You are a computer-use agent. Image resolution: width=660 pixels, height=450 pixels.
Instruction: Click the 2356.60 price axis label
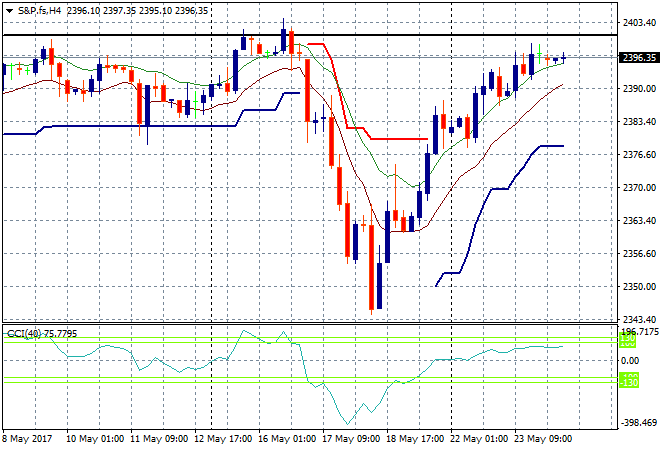tap(639, 253)
